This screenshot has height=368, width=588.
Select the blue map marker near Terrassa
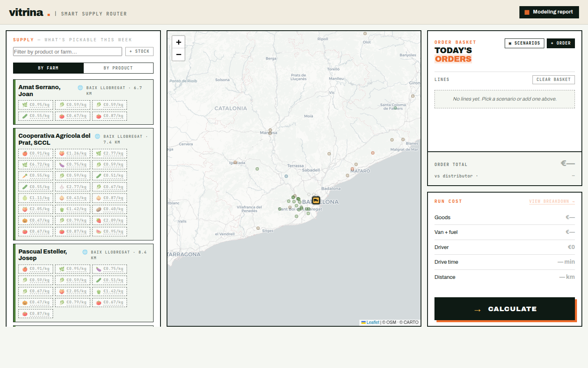(x=286, y=176)
